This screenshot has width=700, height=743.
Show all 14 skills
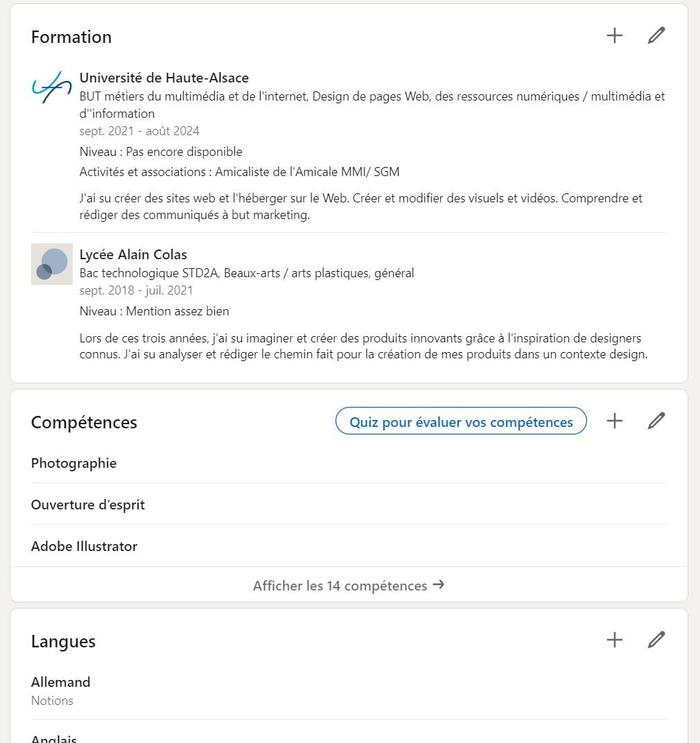click(340, 585)
